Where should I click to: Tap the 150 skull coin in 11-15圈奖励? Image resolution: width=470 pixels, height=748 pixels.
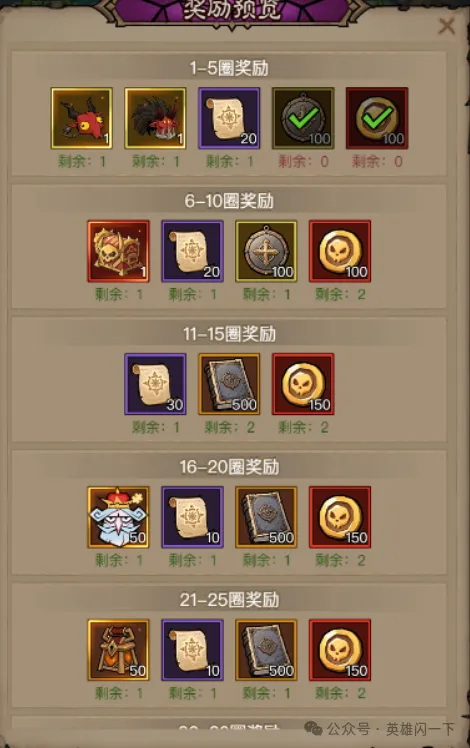click(x=303, y=384)
